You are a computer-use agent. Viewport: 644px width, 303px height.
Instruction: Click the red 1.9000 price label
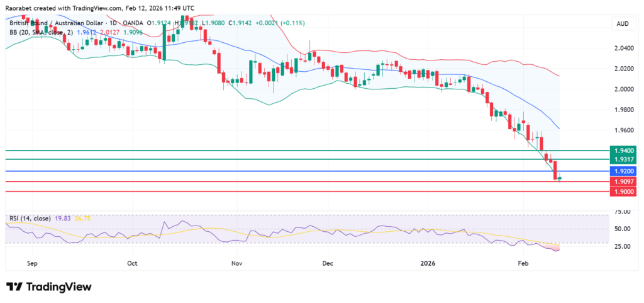click(623, 192)
